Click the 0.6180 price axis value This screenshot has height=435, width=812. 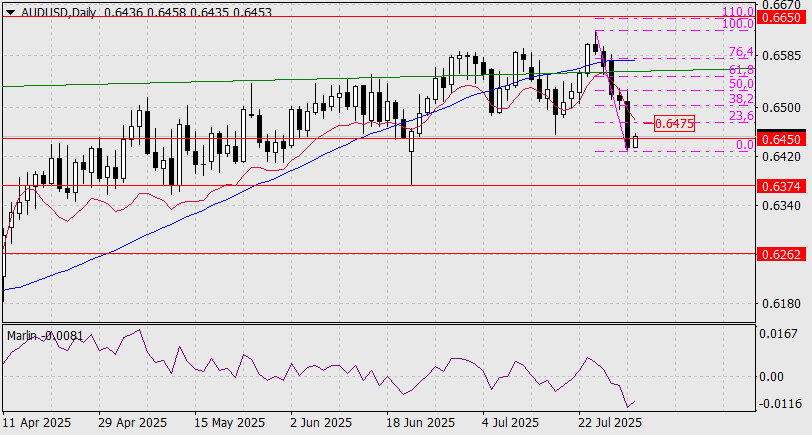781,303
